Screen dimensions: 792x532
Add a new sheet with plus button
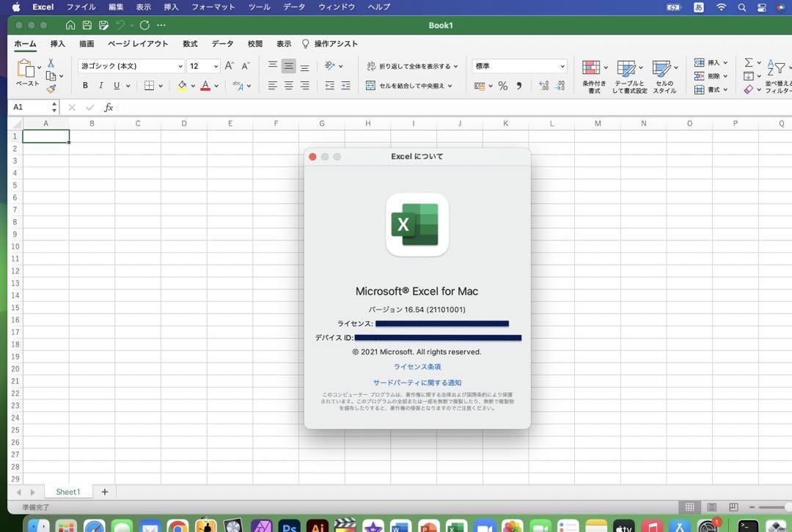pyautogui.click(x=105, y=492)
